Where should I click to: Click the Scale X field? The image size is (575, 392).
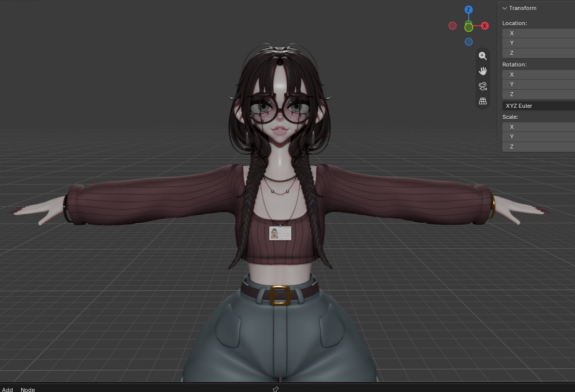pyautogui.click(x=538, y=127)
